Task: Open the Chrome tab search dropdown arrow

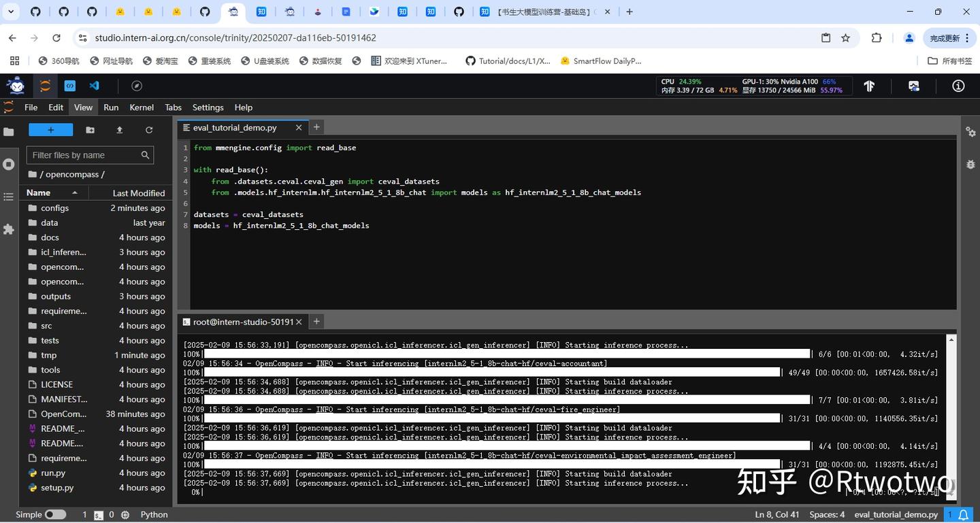Action: 11,12
